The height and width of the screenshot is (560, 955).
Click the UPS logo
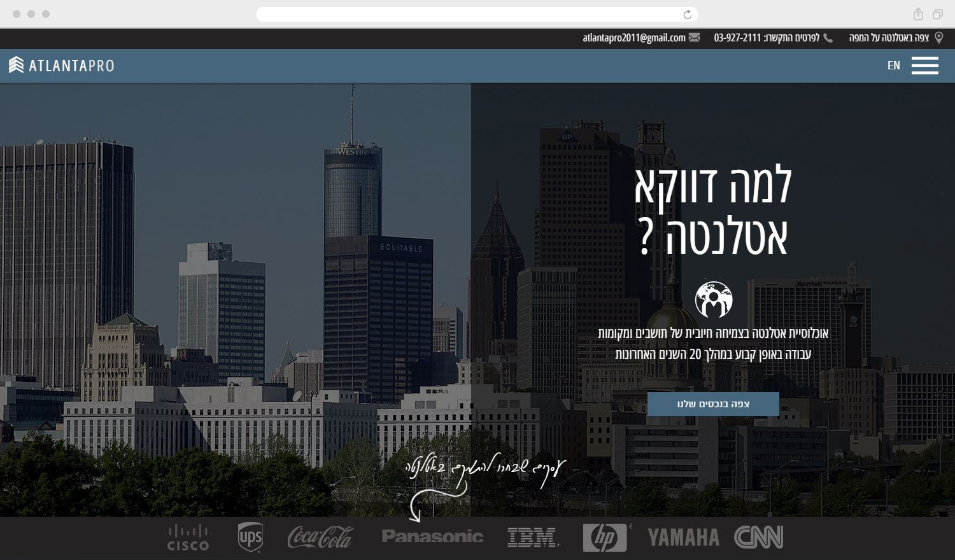[250, 538]
